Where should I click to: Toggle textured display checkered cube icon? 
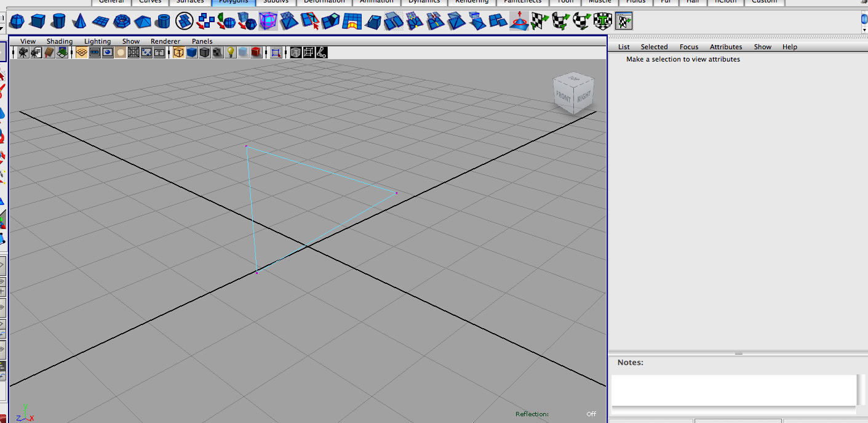(217, 53)
